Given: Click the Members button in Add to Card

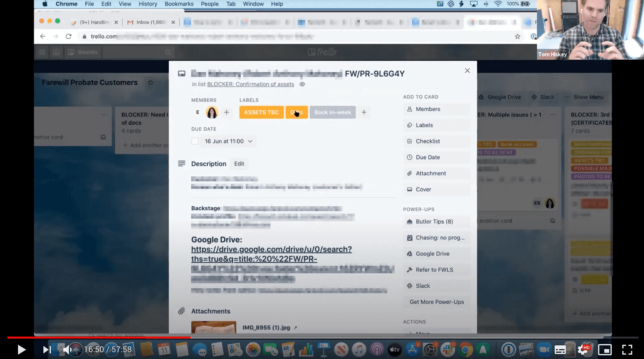Looking at the screenshot, I should [x=437, y=109].
